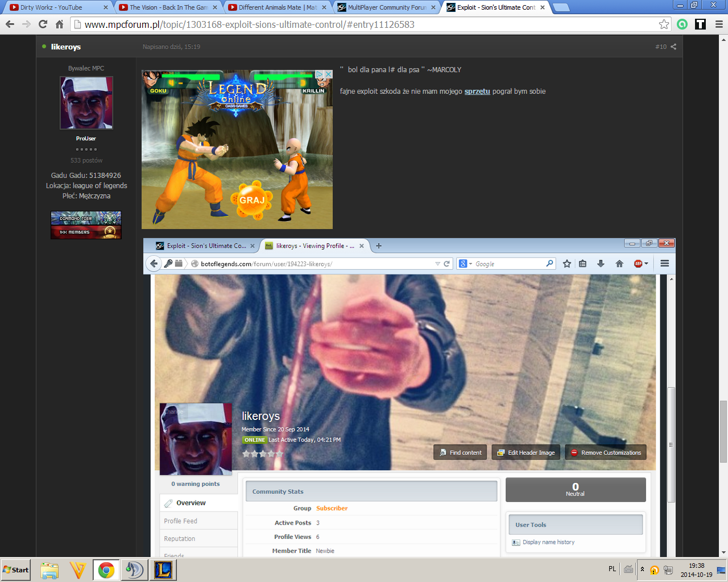This screenshot has width=728, height=582.
Task: Click Chrome's forward navigation arrow
Action: (26, 24)
